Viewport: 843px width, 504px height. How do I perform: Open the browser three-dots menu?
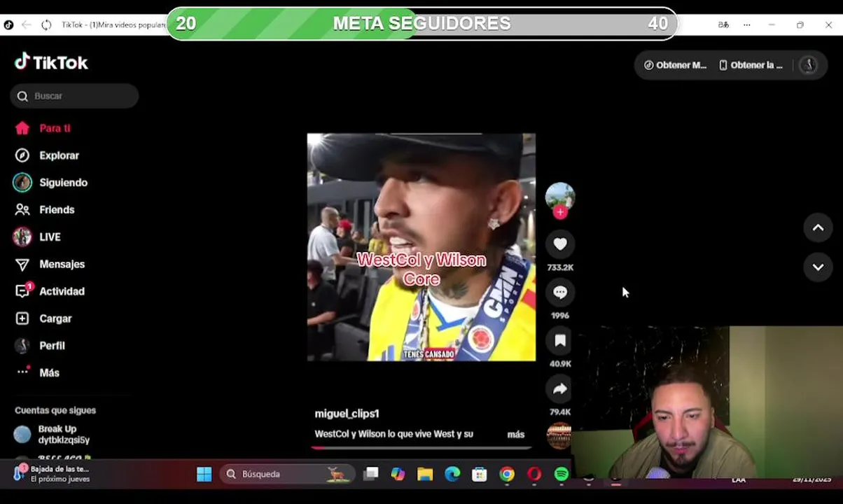coord(747,24)
